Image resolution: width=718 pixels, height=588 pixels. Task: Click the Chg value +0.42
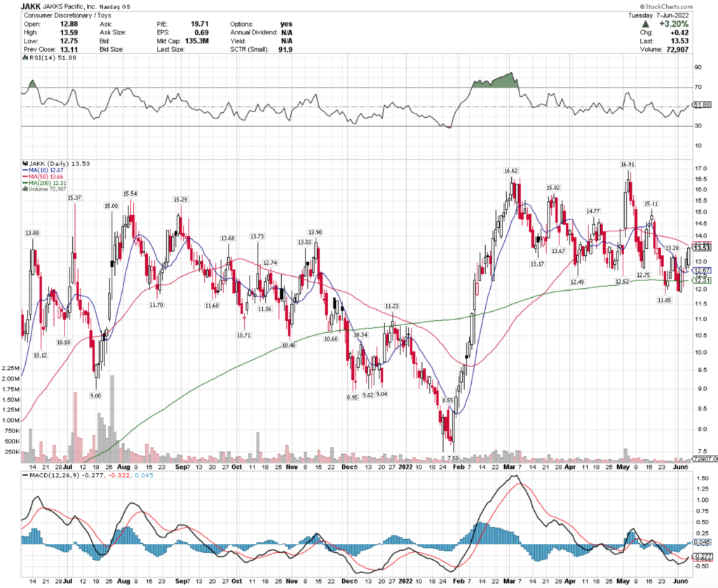(x=679, y=32)
